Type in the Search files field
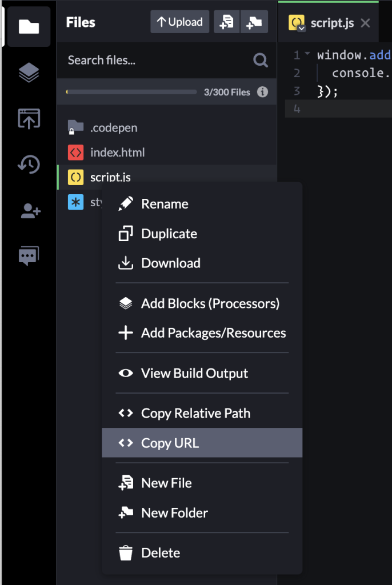 [x=154, y=60]
